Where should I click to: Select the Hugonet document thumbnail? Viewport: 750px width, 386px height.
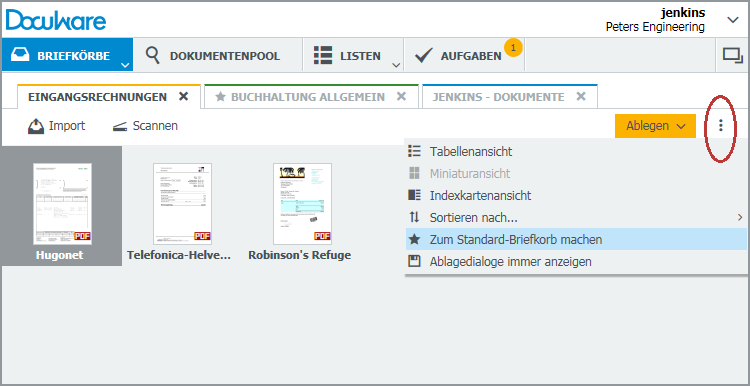pyautogui.click(x=62, y=204)
